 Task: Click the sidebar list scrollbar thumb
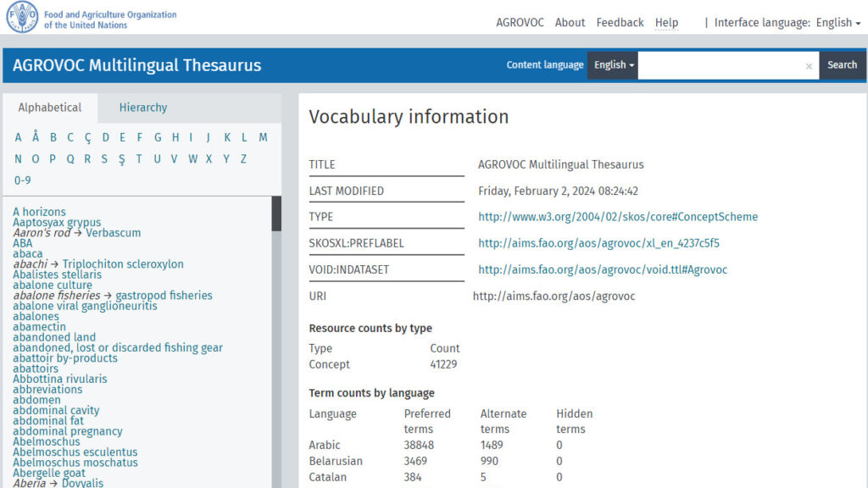[276, 213]
